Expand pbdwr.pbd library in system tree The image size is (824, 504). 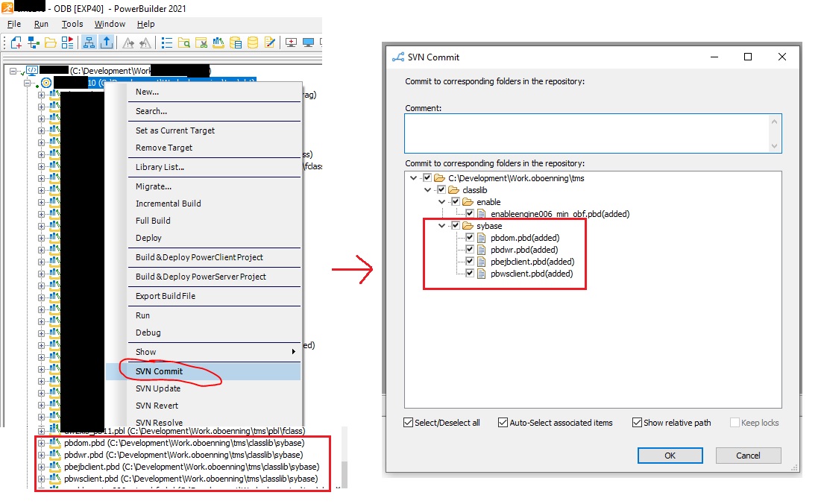[x=42, y=455]
